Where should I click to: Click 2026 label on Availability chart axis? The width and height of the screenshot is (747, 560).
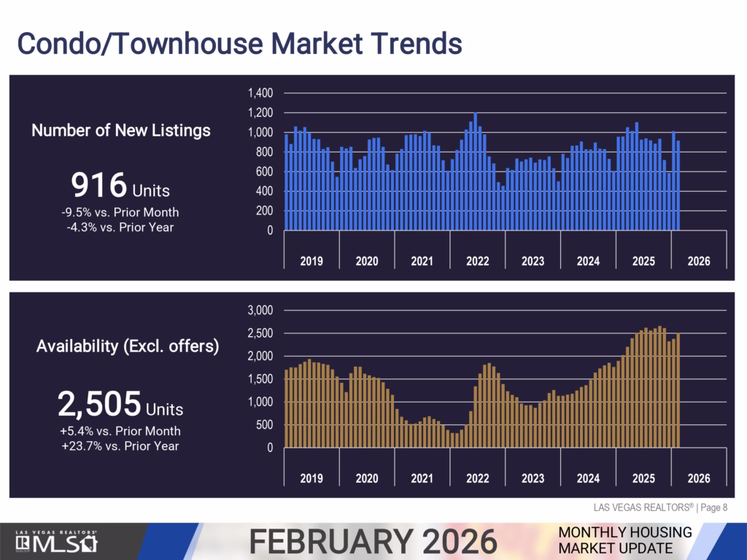tap(698, 478)
